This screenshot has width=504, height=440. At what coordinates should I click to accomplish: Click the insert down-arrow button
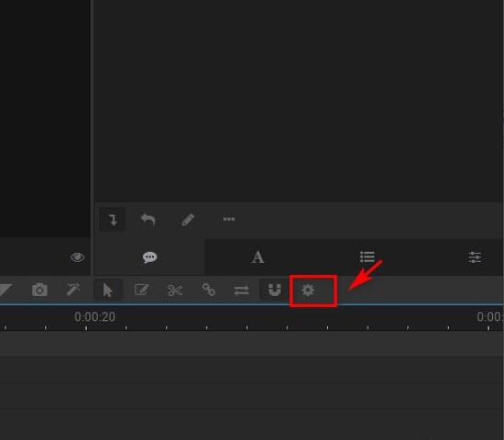(112, 220)
